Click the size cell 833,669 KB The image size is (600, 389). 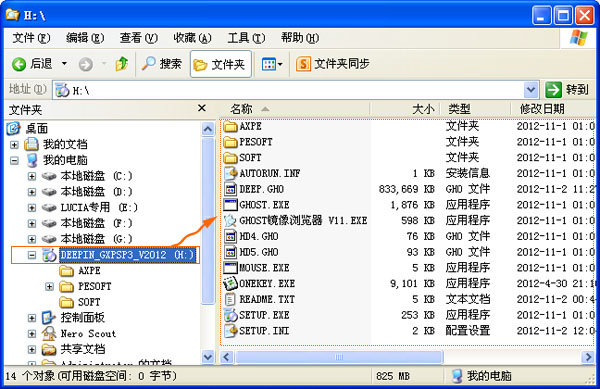[406, 189]
